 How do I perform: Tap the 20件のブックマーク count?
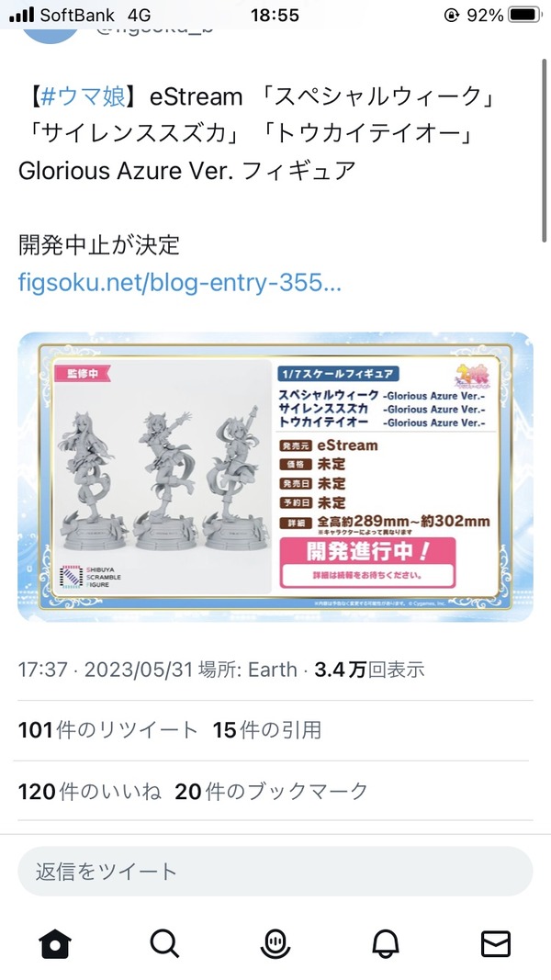click(x=271, y=791)
